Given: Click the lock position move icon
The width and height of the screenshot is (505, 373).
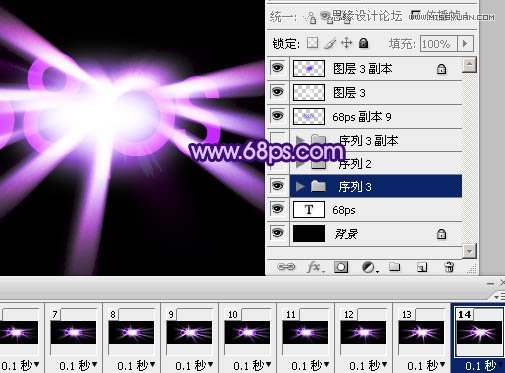Looking at the screenshot, I should (x=347, y=43).
